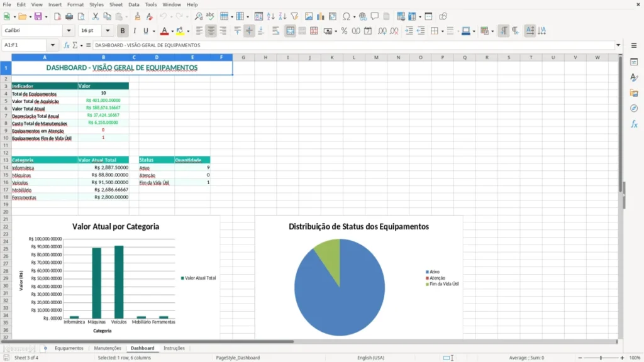Apply the red font color swatch

coord(164,31)
